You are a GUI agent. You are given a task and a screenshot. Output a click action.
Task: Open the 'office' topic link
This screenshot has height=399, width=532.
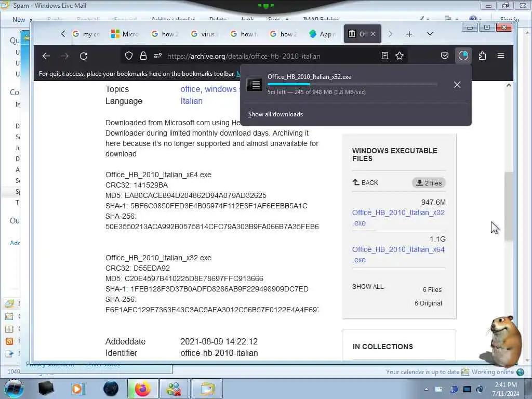point(190,89)
